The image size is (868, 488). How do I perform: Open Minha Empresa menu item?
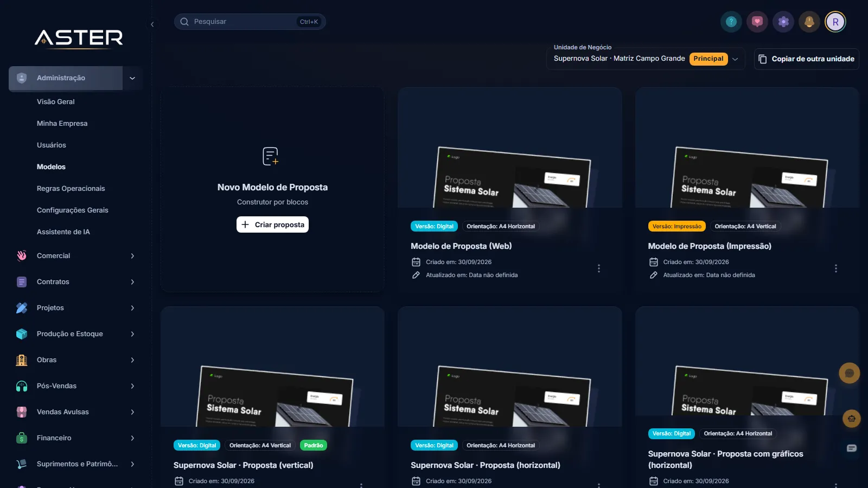pos(62,123)
